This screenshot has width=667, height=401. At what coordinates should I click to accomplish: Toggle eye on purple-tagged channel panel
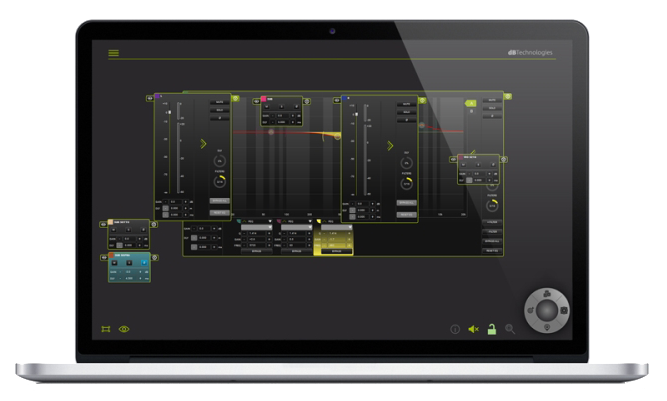pos(150,98)
